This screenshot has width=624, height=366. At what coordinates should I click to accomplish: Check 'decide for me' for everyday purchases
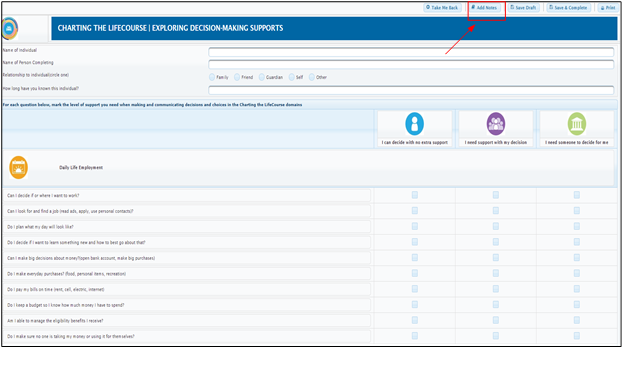577,273
